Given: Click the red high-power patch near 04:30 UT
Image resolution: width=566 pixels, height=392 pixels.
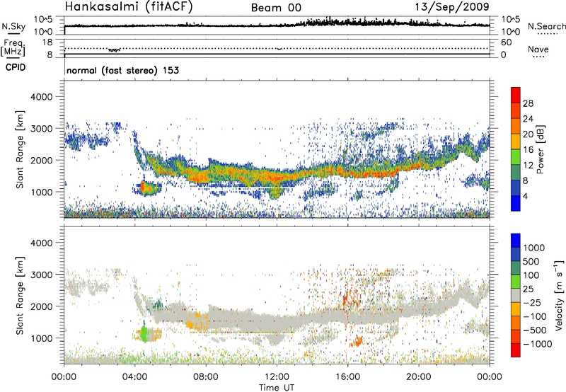Looking at the screenshot, I should pyautogui.click(x=142, y=187).
